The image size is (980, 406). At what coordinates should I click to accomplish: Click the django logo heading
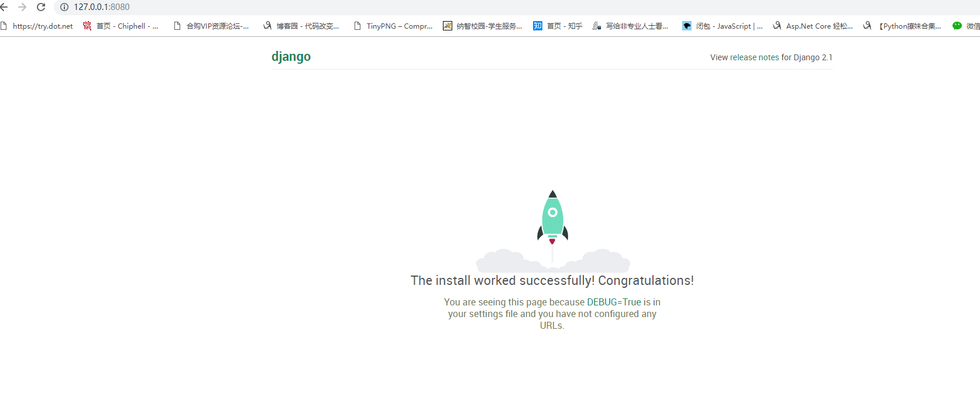[x=291, y=57]
